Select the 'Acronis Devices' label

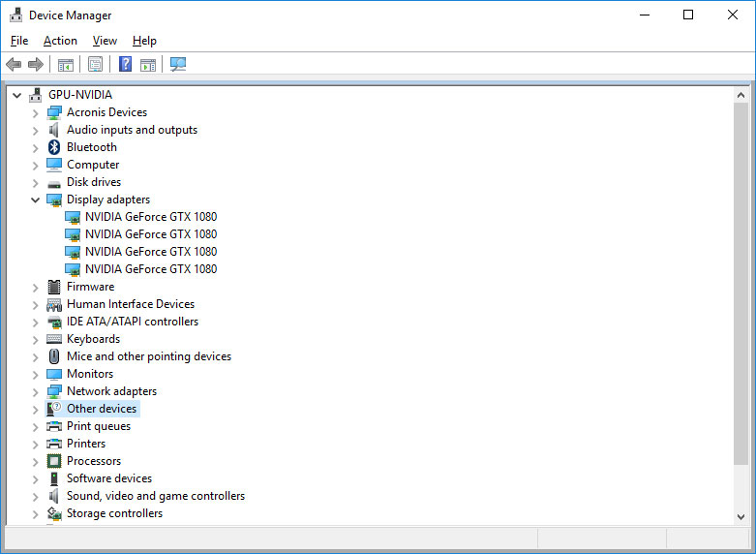click(107, 112)
